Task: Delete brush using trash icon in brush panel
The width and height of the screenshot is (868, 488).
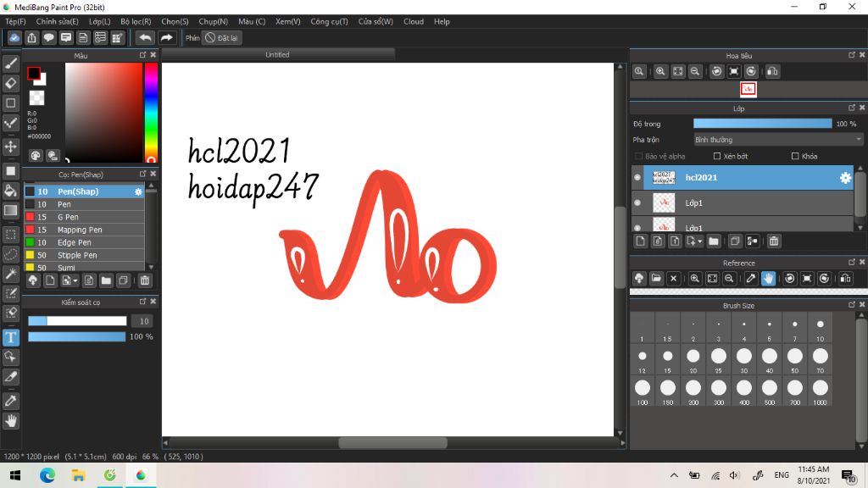Action: 144,280
